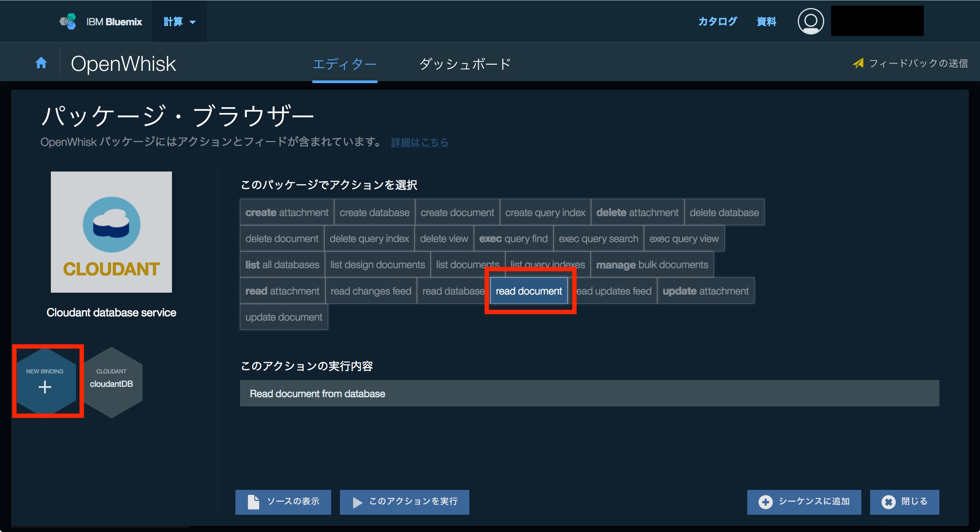This screenshot has height=532, width=980.
Task: Click the feedback paper plane icon
Action: (x=858, y=63)
